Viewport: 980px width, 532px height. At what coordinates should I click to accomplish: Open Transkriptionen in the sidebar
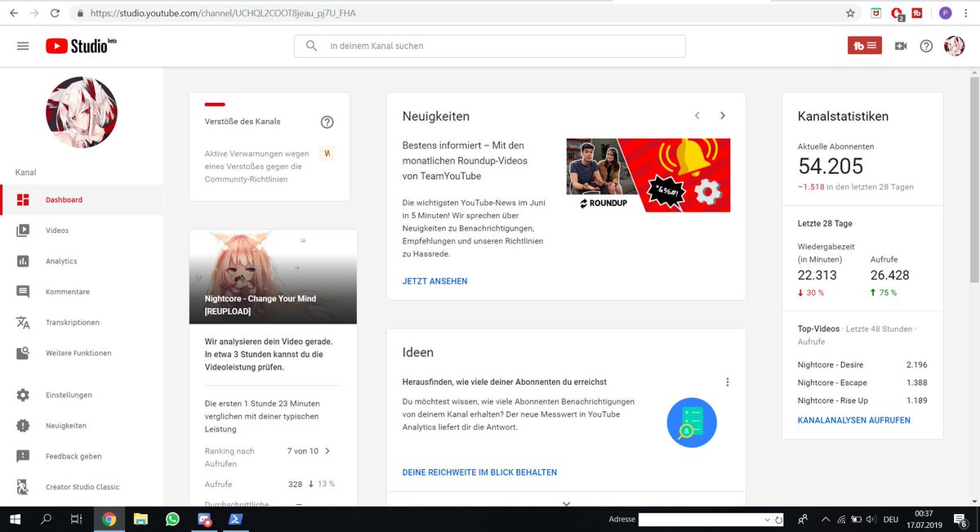[x=82, y=322]
